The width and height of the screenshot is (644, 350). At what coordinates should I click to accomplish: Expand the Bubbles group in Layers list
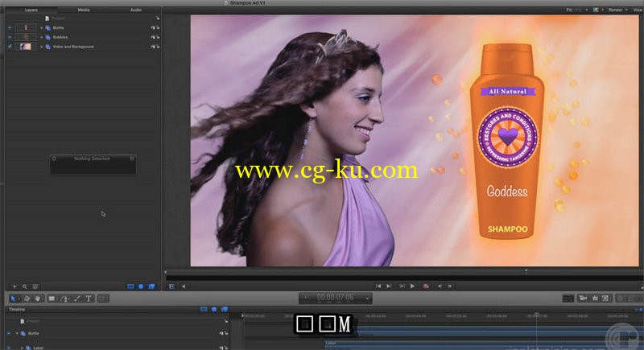(42, 37)
